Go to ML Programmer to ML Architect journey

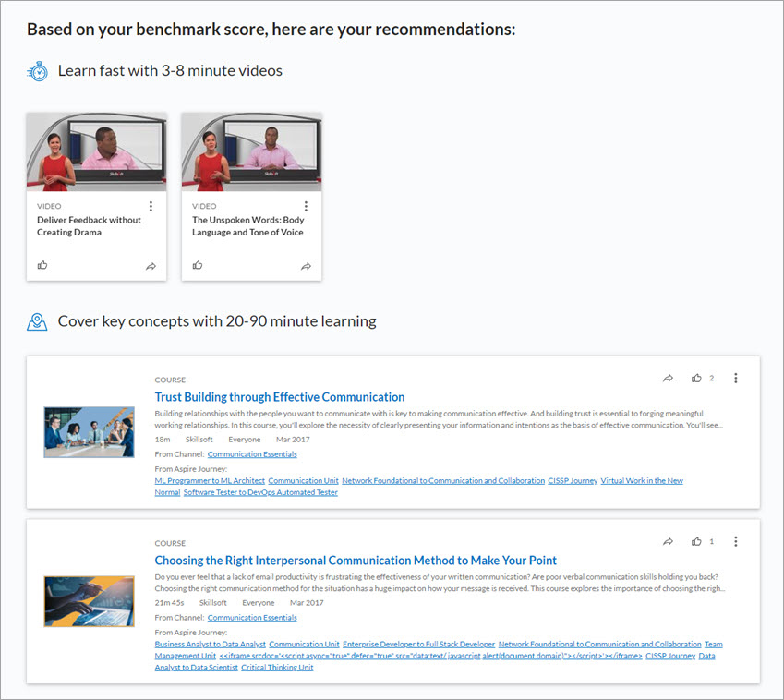[210, 481]
